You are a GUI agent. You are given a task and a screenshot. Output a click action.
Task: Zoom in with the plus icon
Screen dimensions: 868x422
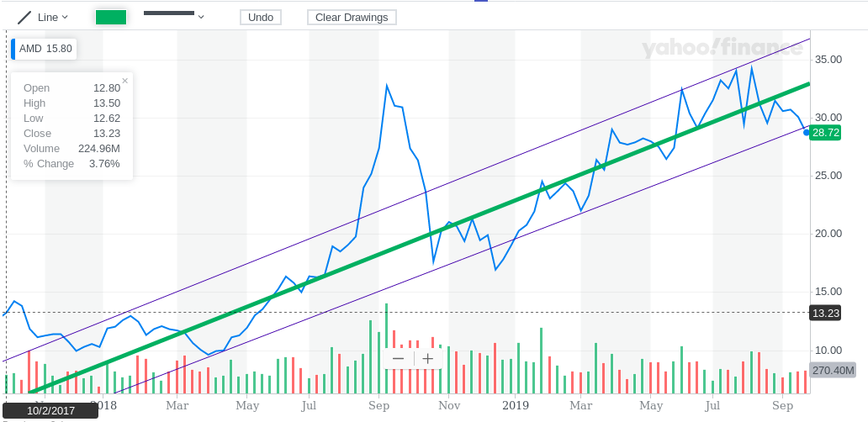click(x=427, y=359)
